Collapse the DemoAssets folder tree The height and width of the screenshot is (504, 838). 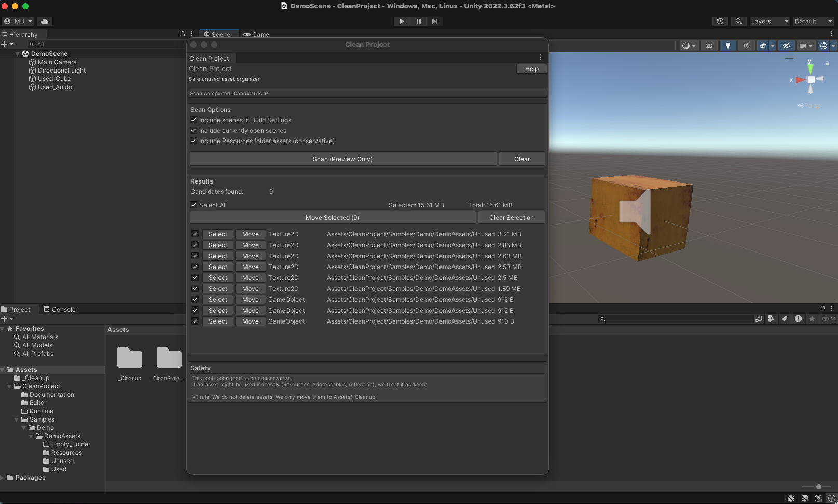pyautogui.click(x=31, y=436)
